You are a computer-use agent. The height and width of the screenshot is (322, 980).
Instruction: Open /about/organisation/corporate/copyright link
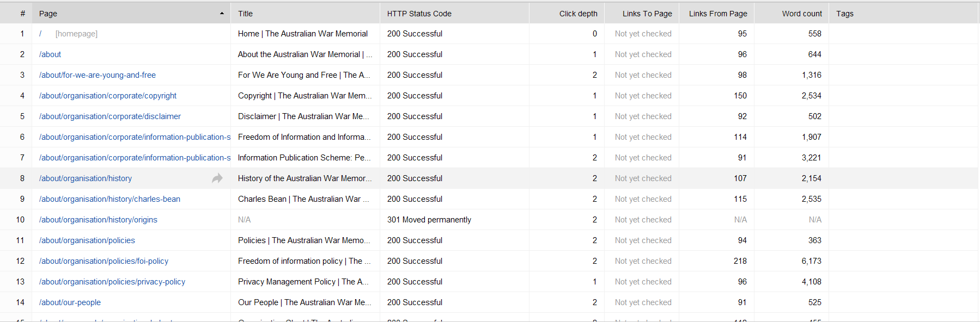108,96
